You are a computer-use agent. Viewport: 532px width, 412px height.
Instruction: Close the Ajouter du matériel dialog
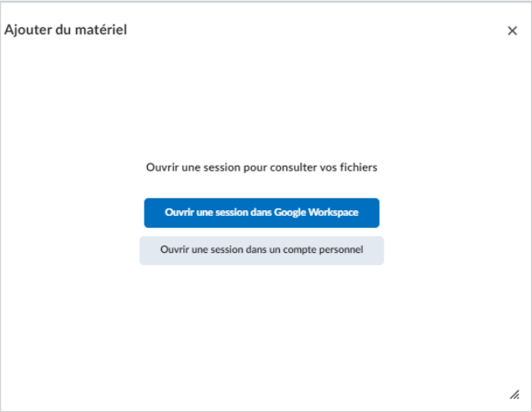[x=512, y=30]
